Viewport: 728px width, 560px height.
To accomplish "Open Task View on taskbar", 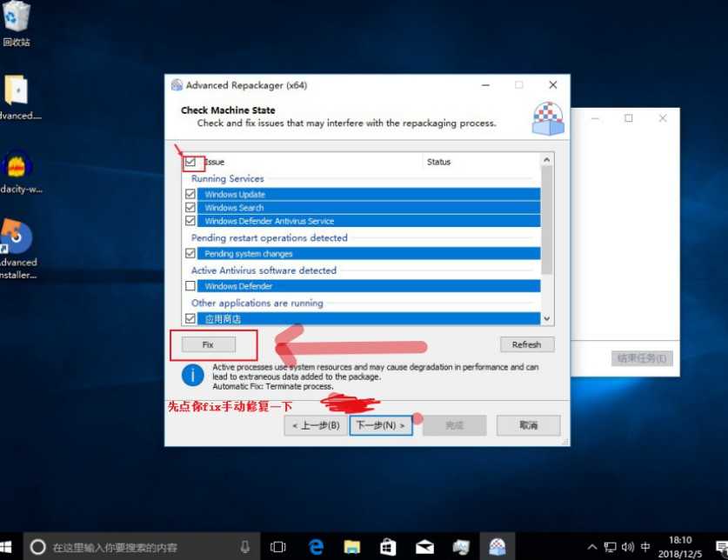I will [x=278, y=547].
